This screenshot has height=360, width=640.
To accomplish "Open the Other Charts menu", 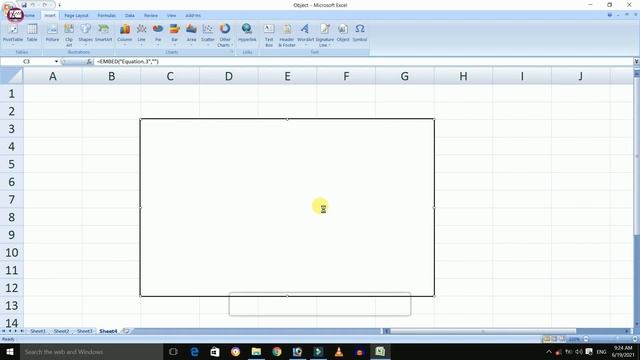I will click(225, 35).
